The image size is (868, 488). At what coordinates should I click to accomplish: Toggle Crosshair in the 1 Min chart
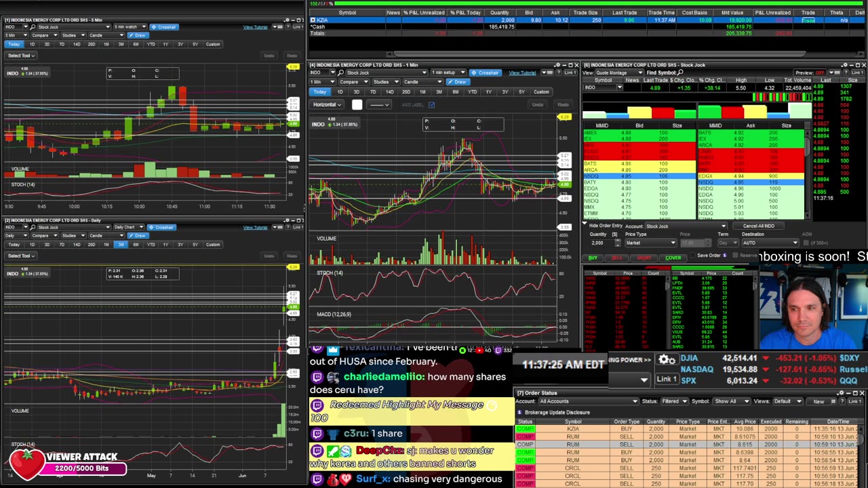coord(485,73)
